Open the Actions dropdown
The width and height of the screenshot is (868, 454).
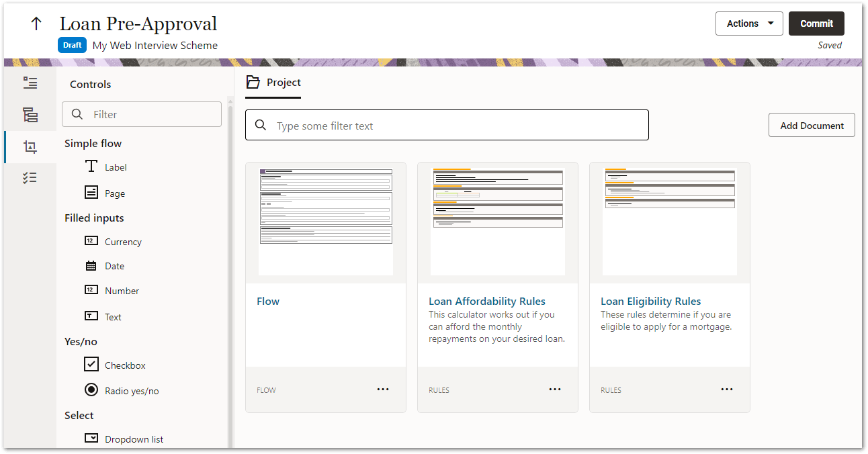[749, 23]
